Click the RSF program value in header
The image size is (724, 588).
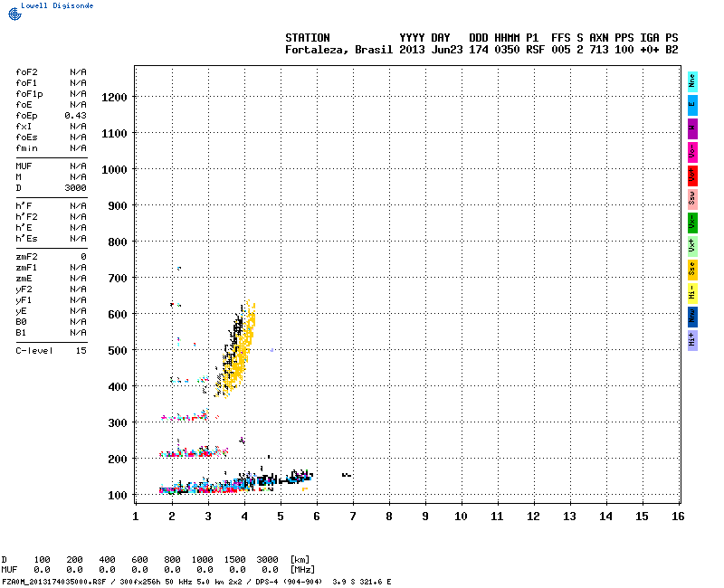point(535,50)
